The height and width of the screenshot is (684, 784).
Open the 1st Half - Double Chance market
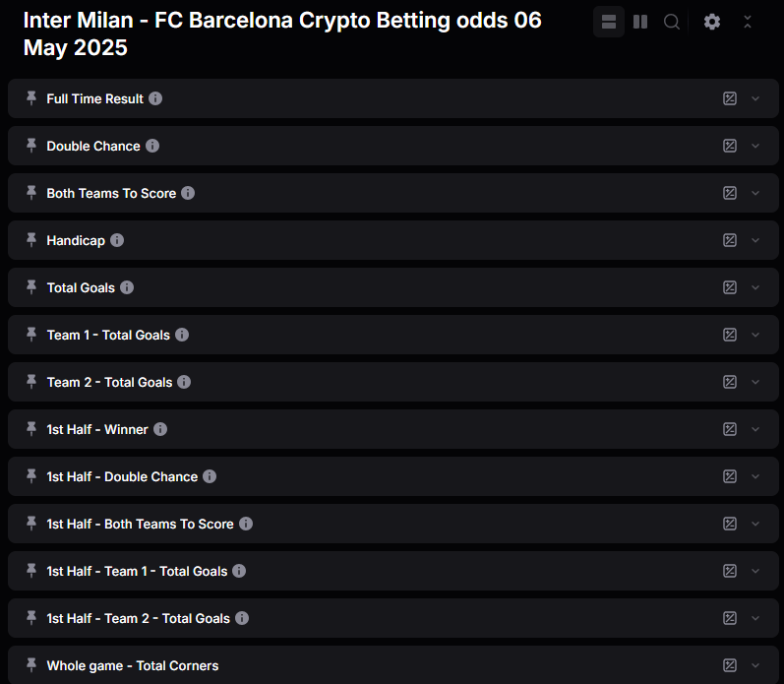(123, 476)
